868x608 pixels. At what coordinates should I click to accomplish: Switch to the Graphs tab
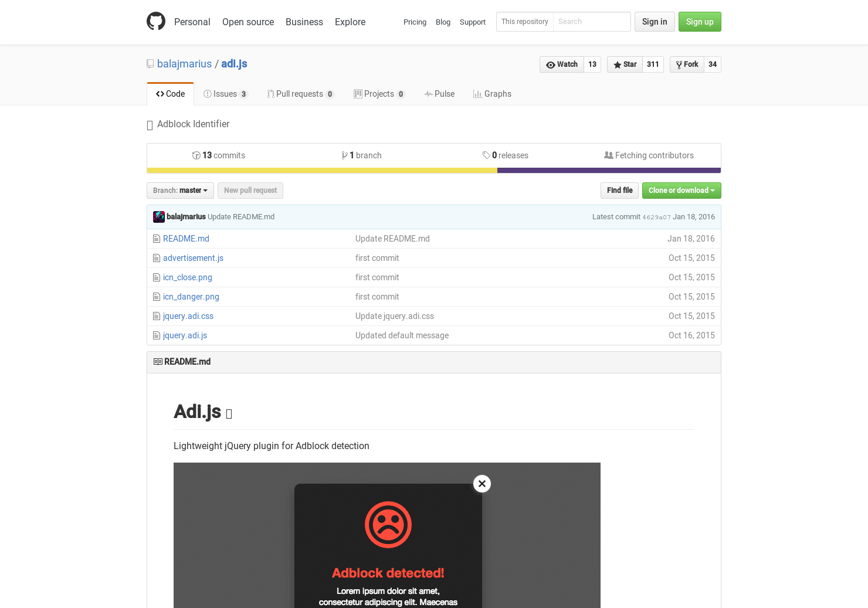492,94
